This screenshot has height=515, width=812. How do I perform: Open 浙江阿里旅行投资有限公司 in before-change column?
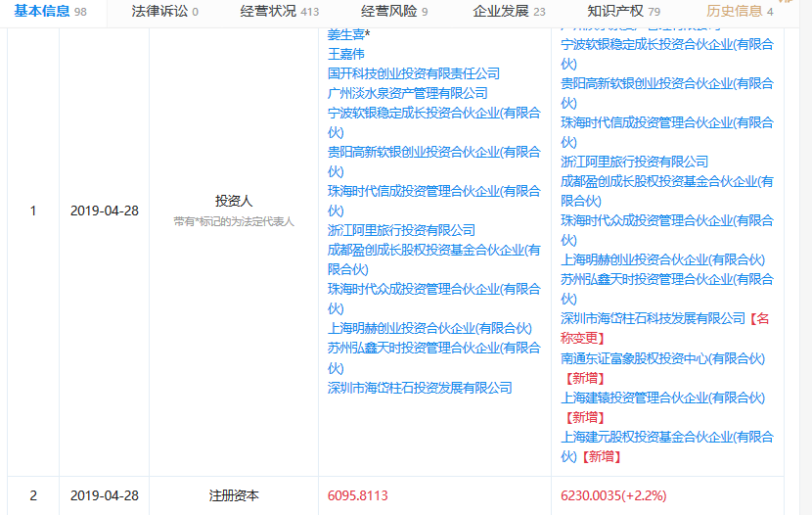pos(401,230)
